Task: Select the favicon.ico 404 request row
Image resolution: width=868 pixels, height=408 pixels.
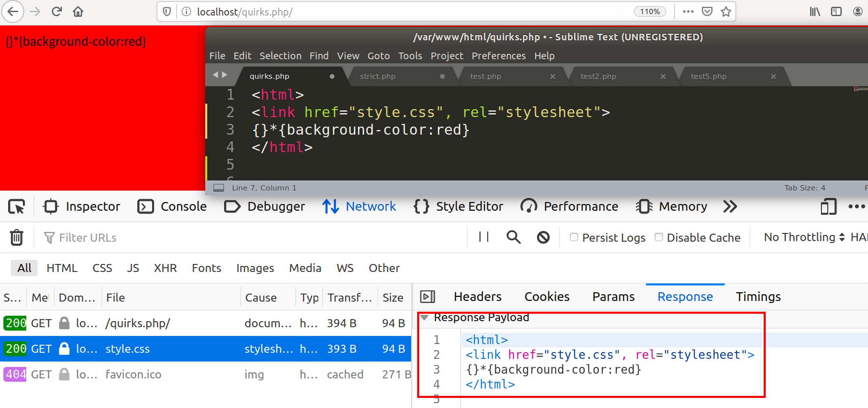Action: [206, 374]
